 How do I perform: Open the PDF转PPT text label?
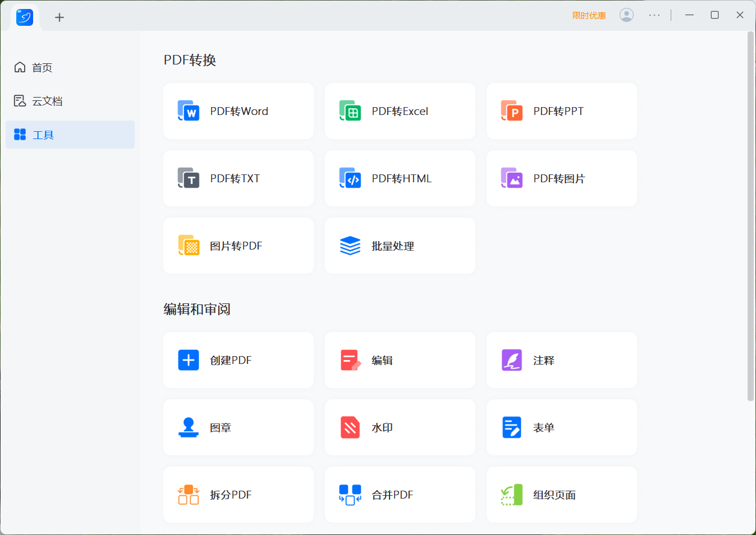pos(558,111)
